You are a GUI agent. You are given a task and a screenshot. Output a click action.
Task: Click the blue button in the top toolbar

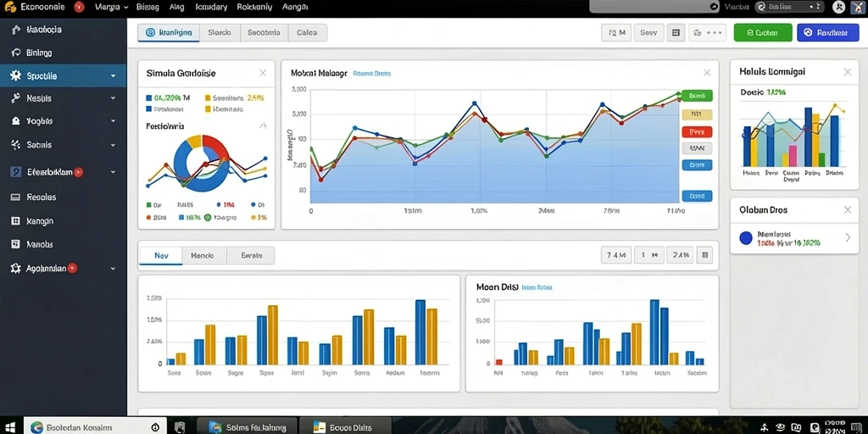point(827,33)
